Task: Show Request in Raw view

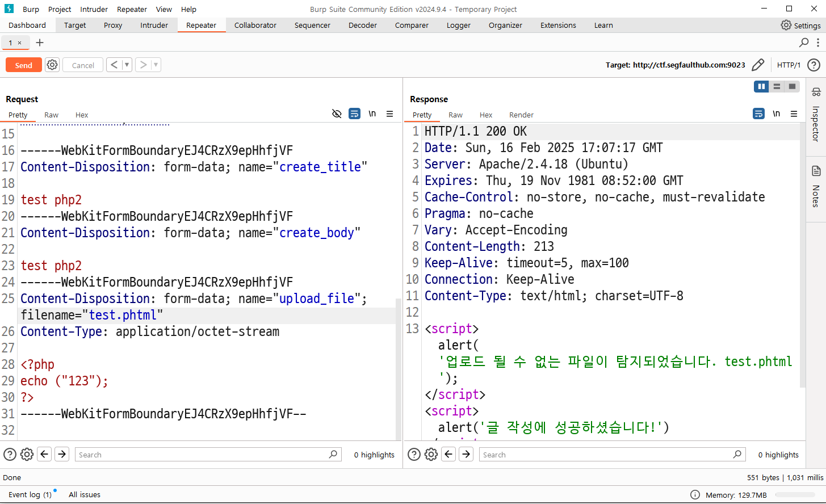Action: point(51,115)
